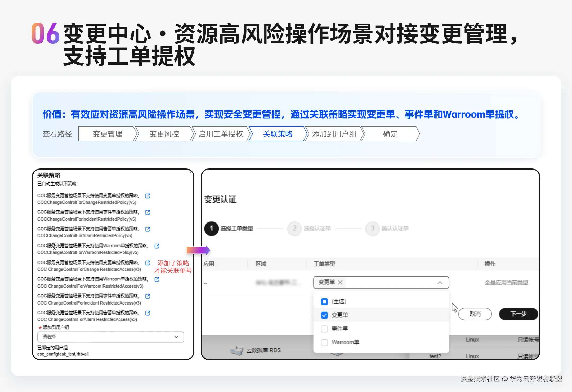Check the Warroom单 checkbox
Viewport: 572px width, 392px height.
pyautogui.click(x=324, y=342)
